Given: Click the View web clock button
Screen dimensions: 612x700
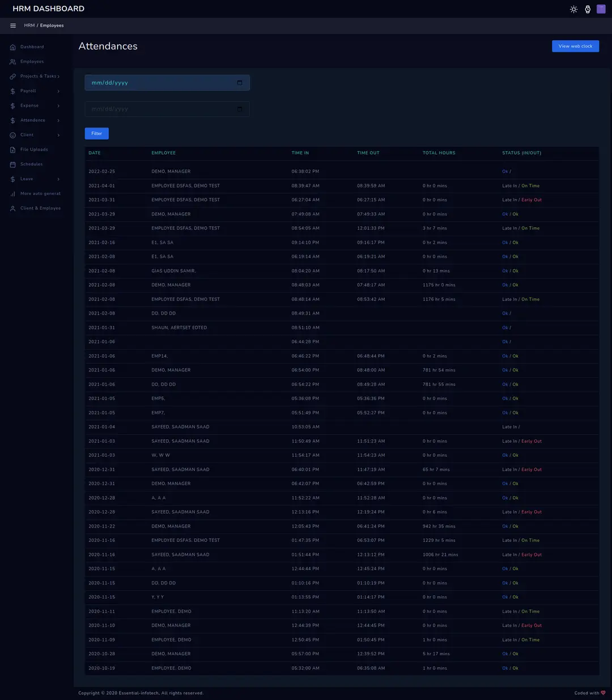Looking at the screenshot, I should [575, 46].
